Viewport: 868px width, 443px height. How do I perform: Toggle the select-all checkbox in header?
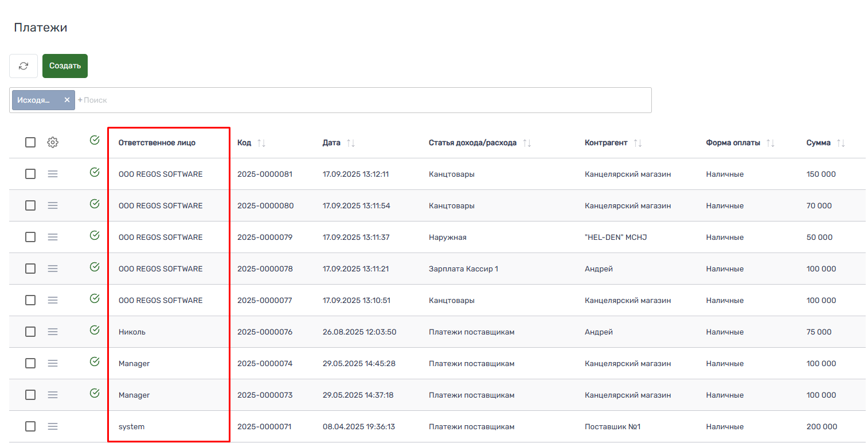click(x=30, y=142)
